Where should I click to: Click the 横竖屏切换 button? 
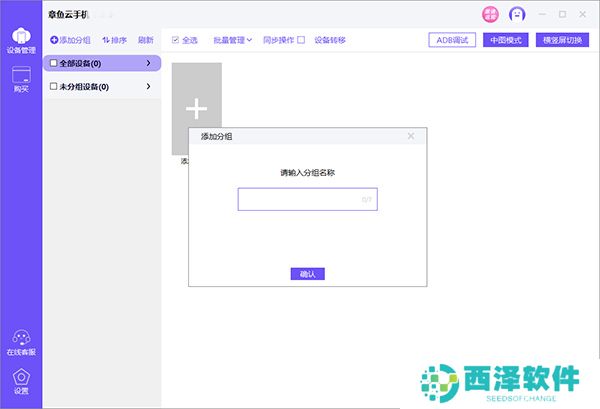click(562, 40)
